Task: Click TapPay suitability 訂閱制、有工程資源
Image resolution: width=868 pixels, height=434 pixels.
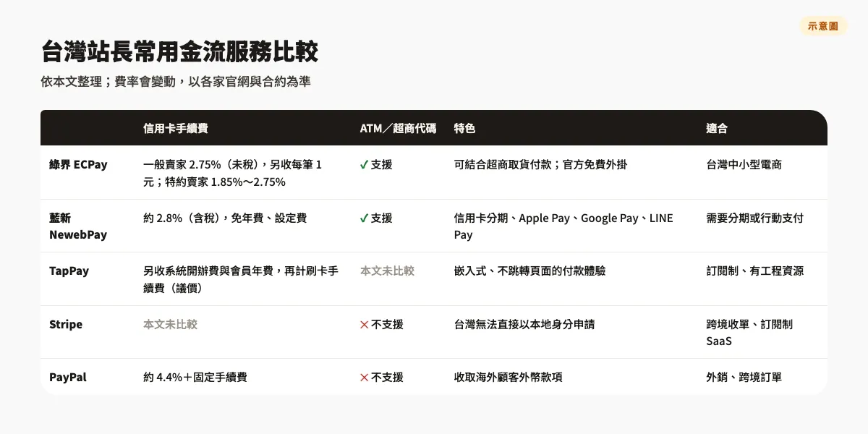Action: tap(755, 271)
